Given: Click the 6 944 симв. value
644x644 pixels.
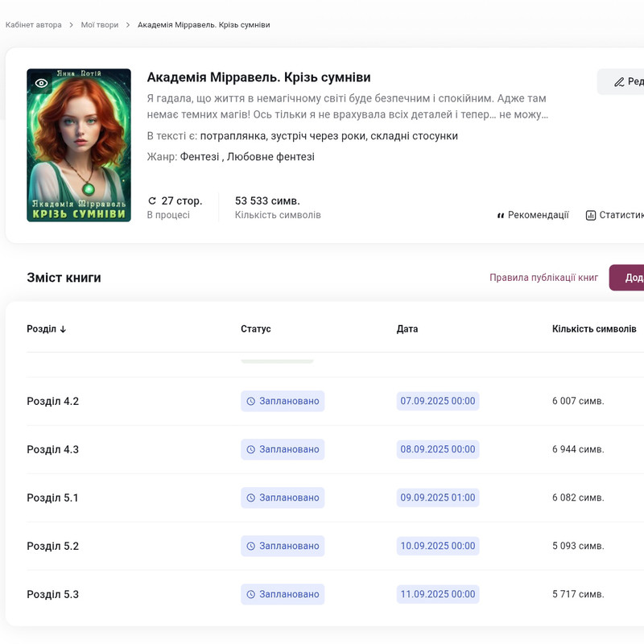Looking at the screenshot, I should click(x=578, y=450).
